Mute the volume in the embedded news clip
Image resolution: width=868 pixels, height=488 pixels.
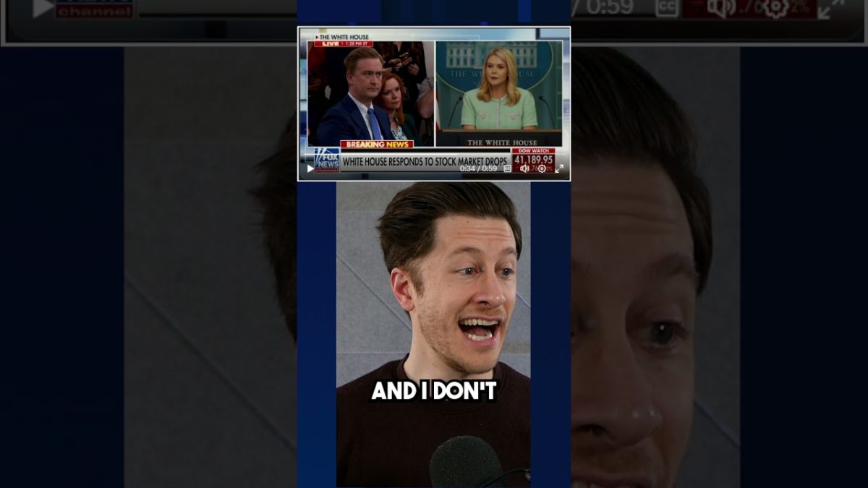pyautogui.click(x=524, y=168)
